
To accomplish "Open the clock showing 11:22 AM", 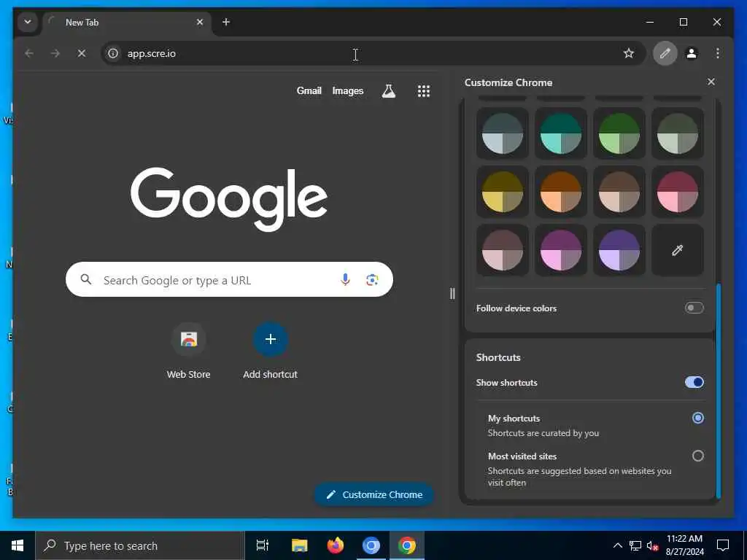I will point(684,545).
